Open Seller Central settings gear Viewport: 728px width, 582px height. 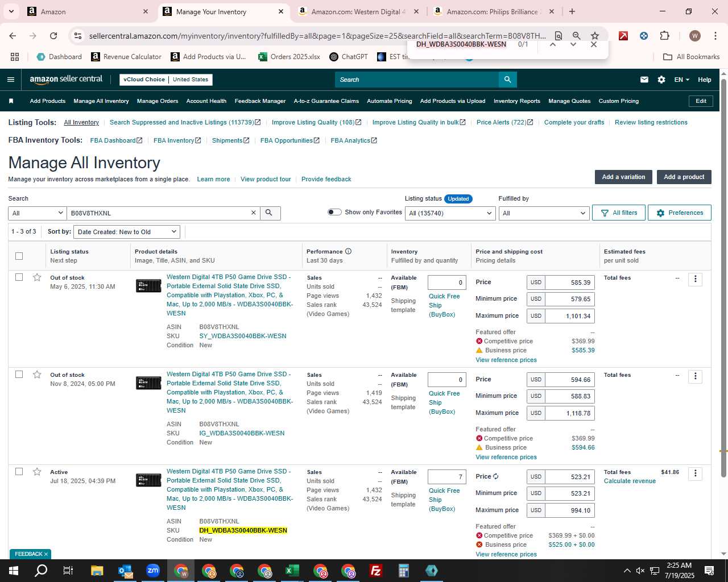pyautogui.click(x=661, y=80)
